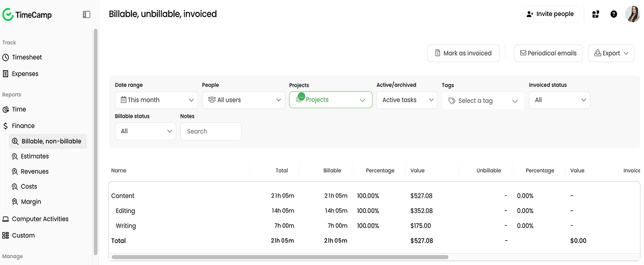The image size is (644, 265).
Task: Click the horizontal table scrollbar
Action: (x=280, y=257)
